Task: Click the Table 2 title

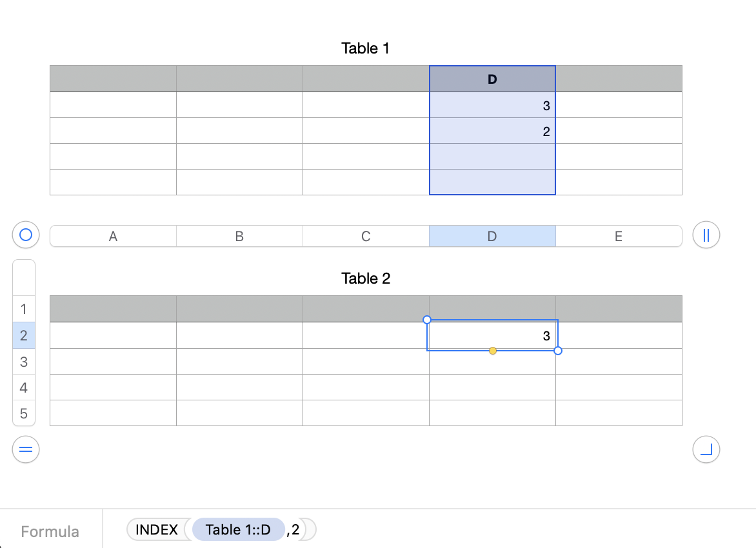Action: point(366,279)
